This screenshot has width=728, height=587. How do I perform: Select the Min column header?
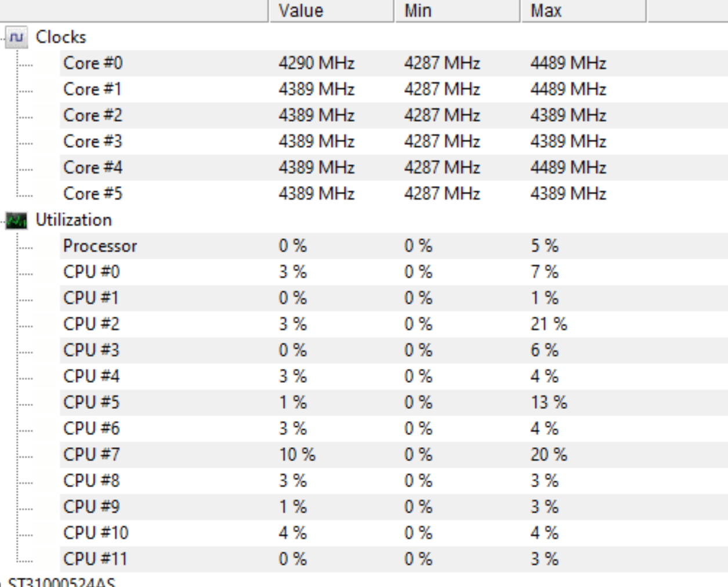[457, 10]
